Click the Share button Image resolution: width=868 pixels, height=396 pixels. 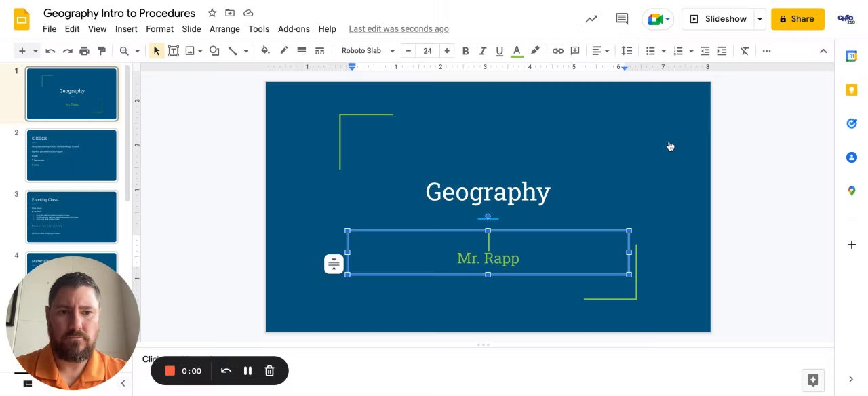pos(797,19)
